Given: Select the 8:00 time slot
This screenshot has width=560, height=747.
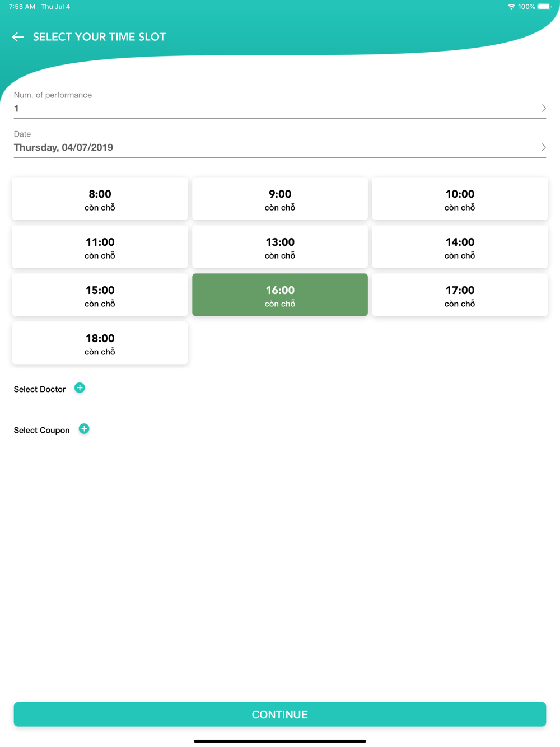Looking at the screenshot, I should [x=100, y=199].
